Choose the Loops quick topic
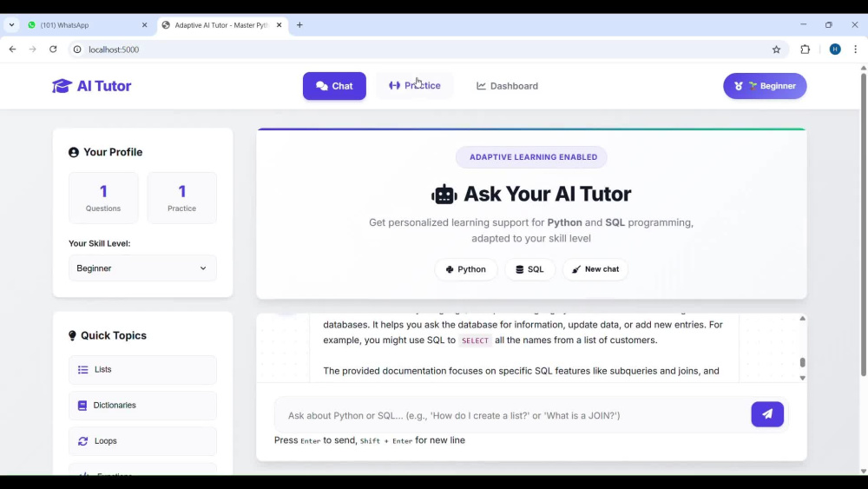This screenshot has height=489, width=868. click(x=142, y=441)
